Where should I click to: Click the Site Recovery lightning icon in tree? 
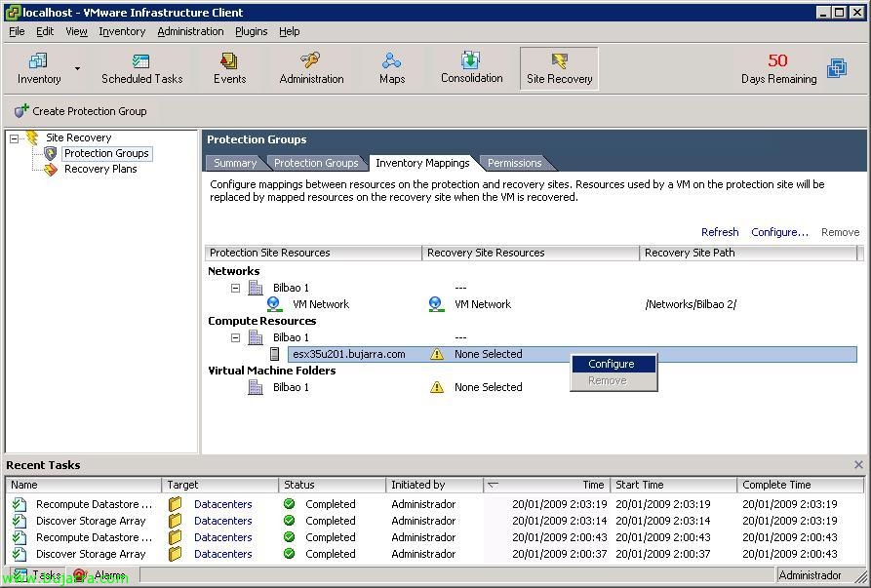click(x=32, y=137)
